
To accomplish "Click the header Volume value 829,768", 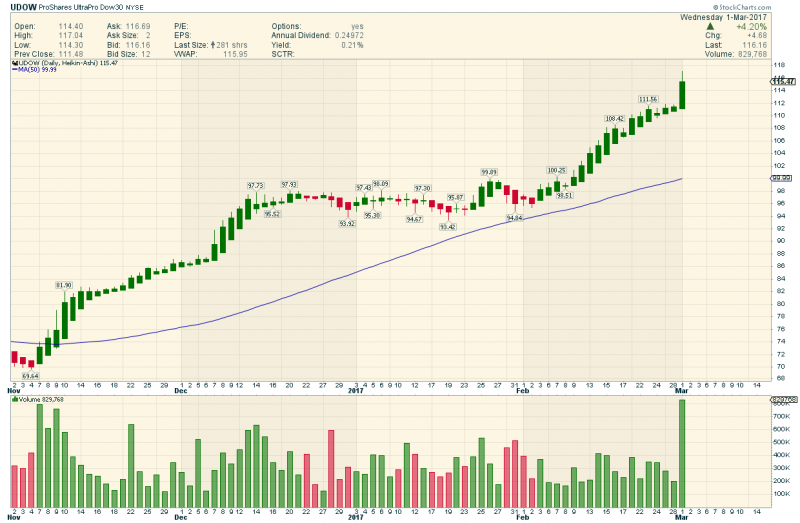I will pyautogui.click(x=753, y=54).
